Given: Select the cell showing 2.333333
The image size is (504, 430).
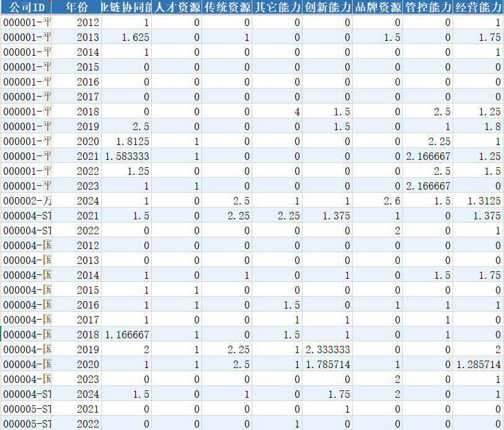Looking at the screenshot, I should click(x=327, y=349).
